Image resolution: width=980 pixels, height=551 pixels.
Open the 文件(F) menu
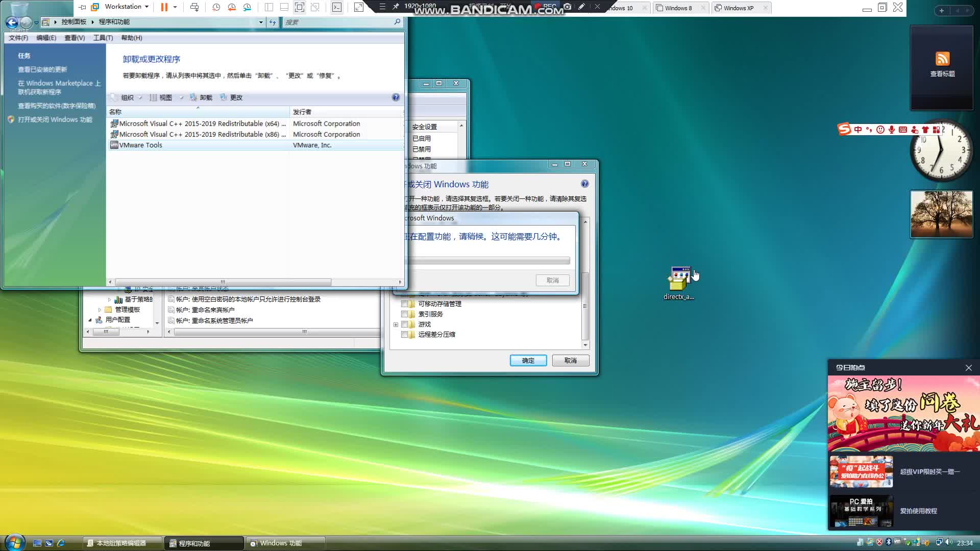[x=18, y=37]
